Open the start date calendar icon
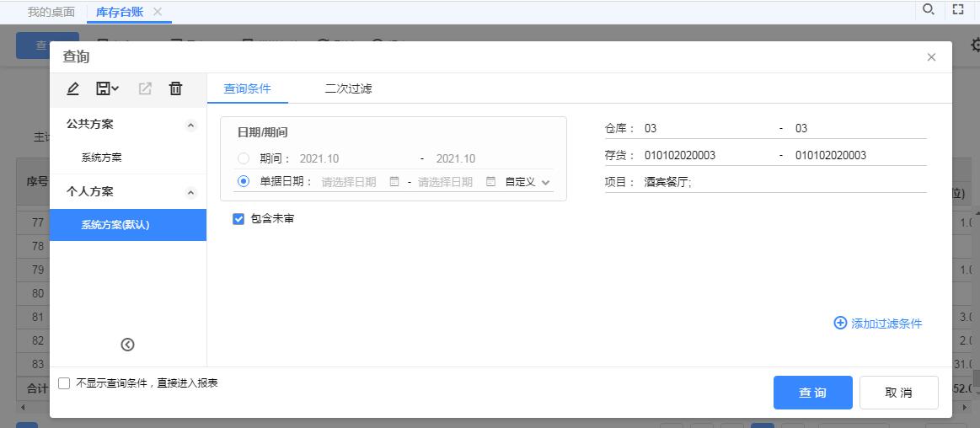Screen dimensions: 980x428 [394, 182]
